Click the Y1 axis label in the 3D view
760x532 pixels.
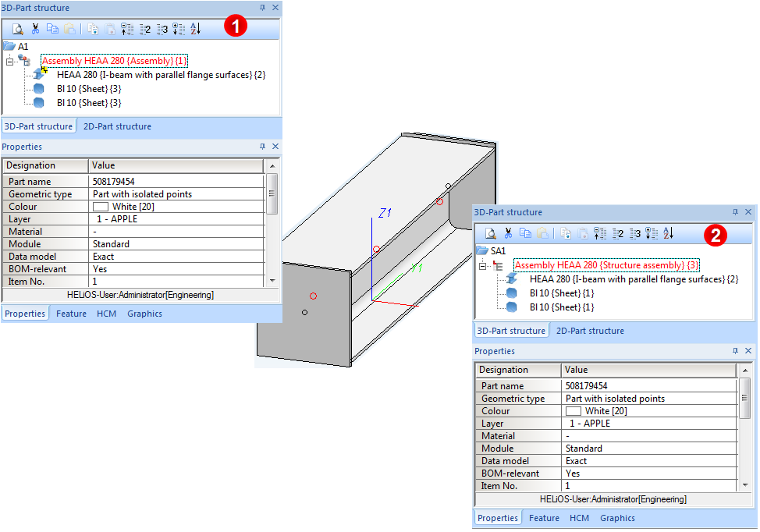click(x=417, y=267)
